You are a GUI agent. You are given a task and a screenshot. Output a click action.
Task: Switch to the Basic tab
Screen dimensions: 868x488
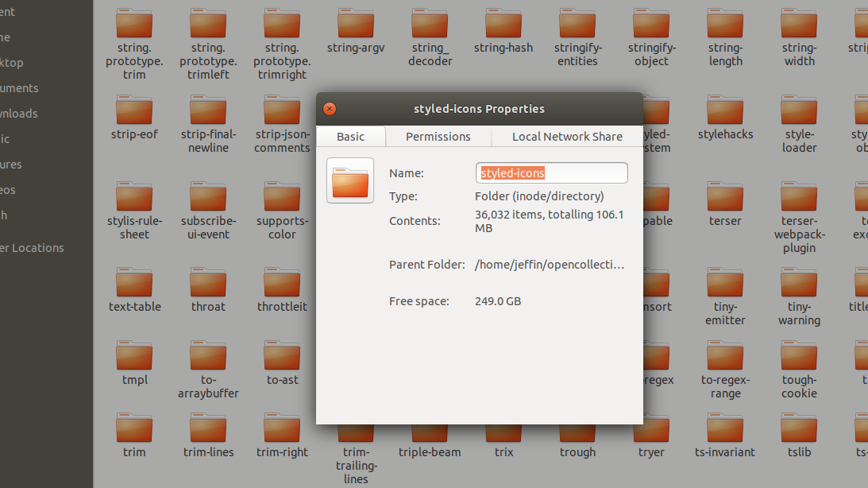[350, 136]
